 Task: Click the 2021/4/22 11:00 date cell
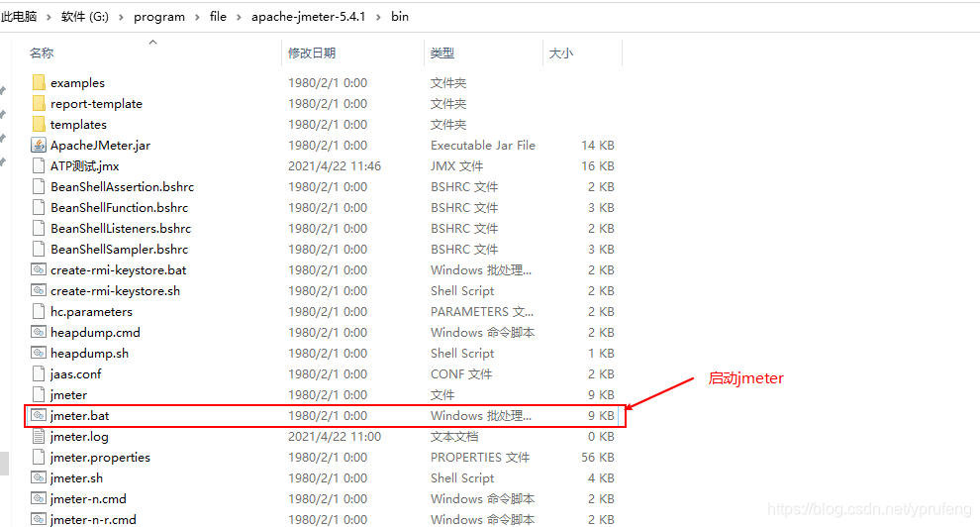[335, 436]
